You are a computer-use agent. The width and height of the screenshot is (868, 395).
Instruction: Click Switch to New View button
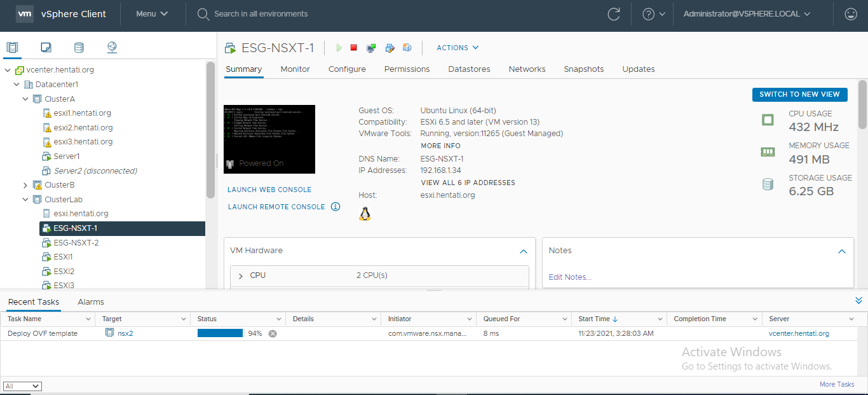click(799, 94)
